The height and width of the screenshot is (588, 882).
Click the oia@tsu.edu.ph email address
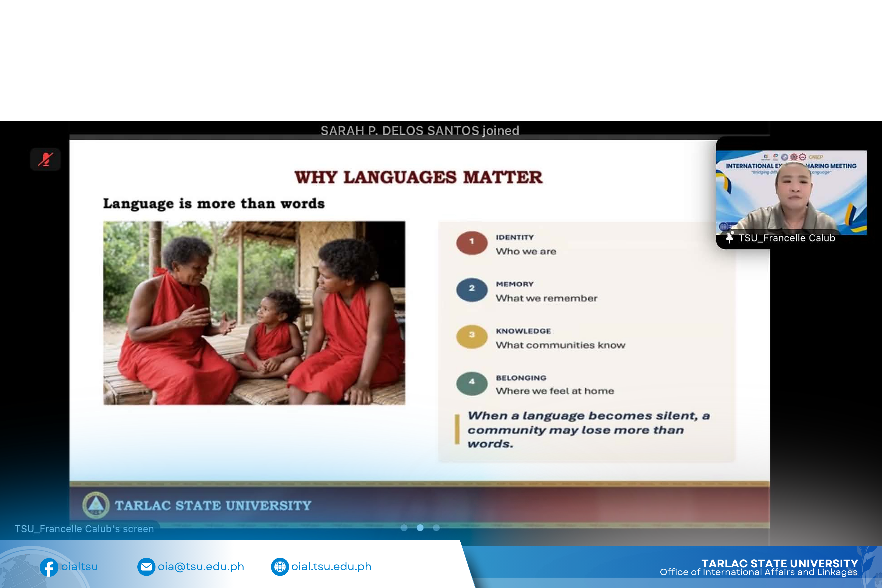click(x=201, y=566)
